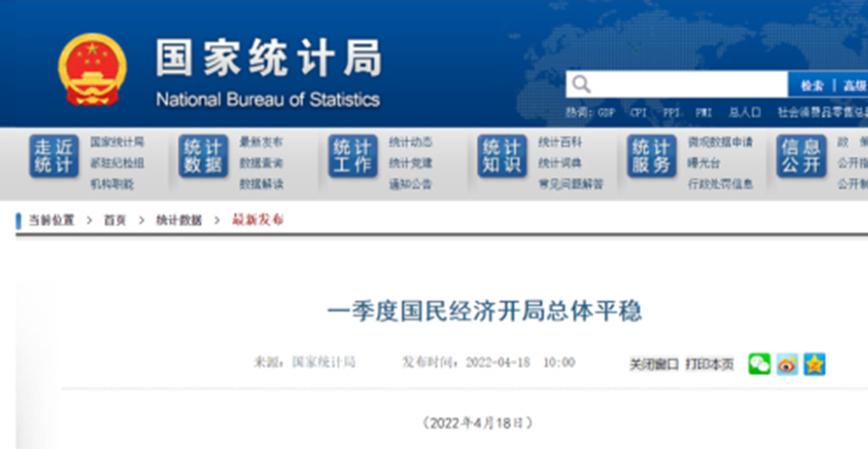Open the 统计数据 blue tile
The height and width of the screenshot is (449, 868).
(x=203, y=156)
